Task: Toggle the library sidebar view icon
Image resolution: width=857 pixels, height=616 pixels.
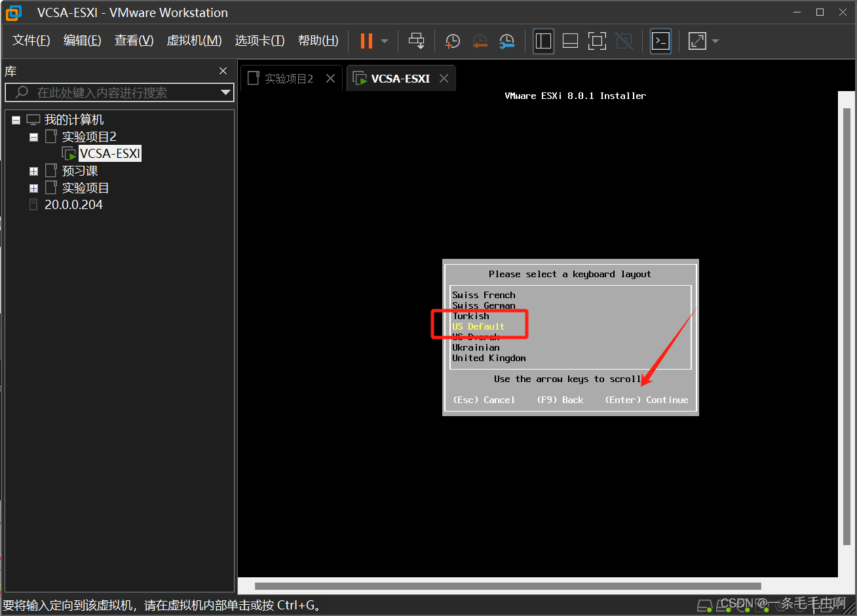Action: 544,41
